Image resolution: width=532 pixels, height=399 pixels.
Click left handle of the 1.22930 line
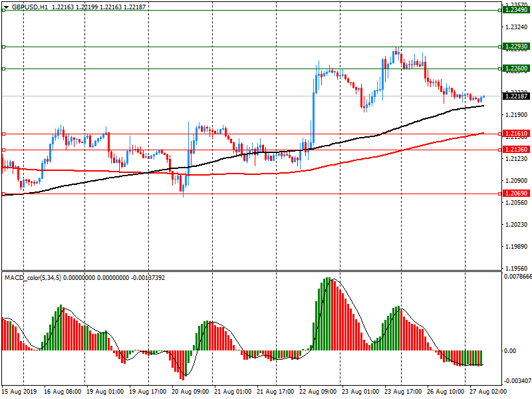coord(4,47)
